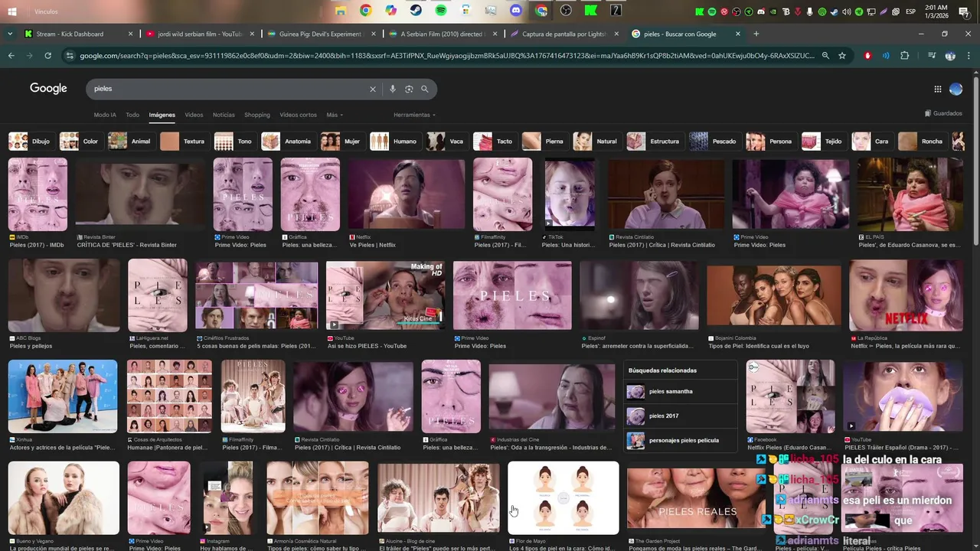View site information next to the URL
The image size is (980, 551).
70,56
